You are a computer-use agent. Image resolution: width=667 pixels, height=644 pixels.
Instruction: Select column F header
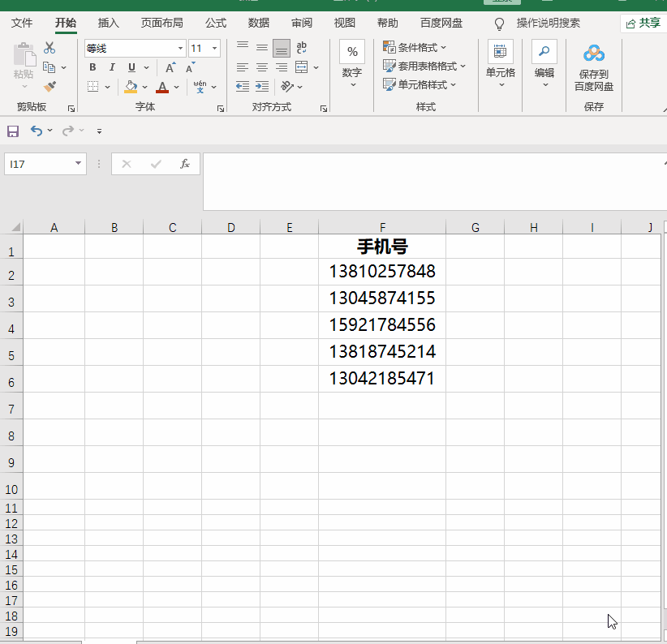[x=382, y=227]
